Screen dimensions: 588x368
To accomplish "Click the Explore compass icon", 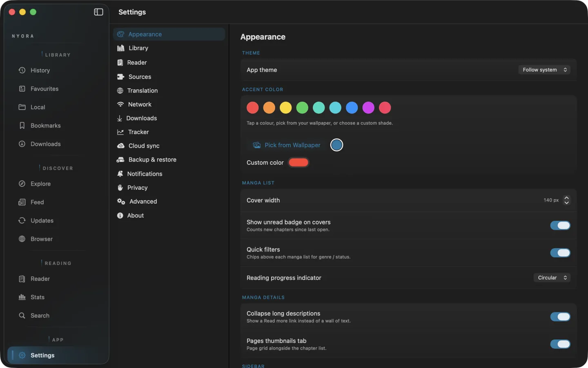I will 22,184.
